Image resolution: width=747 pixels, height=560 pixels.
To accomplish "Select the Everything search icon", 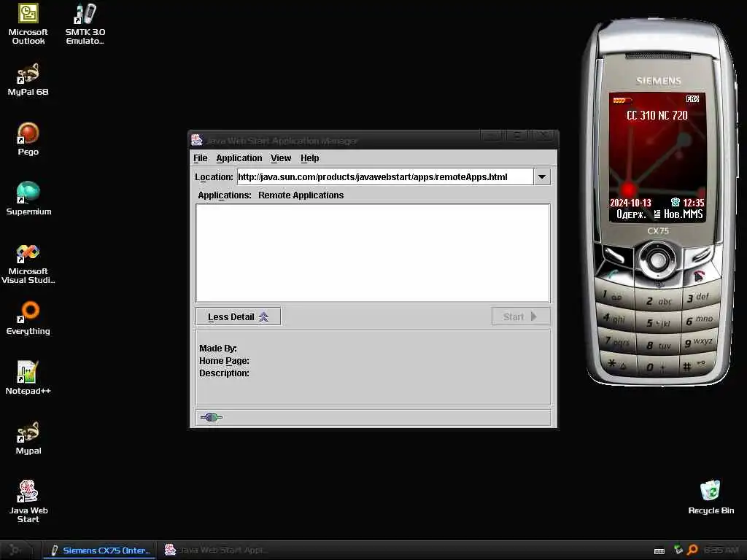I will (28, 319).
